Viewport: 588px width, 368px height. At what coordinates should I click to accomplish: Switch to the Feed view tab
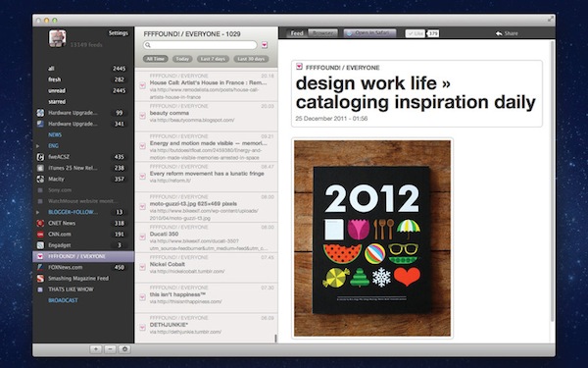pyautogui.click(x=297, y=33)
